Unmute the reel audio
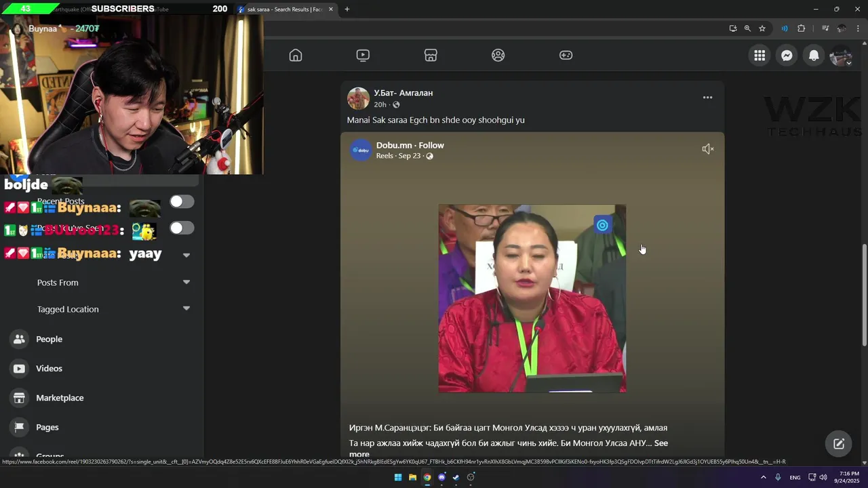868x488 pixels. 708,149
